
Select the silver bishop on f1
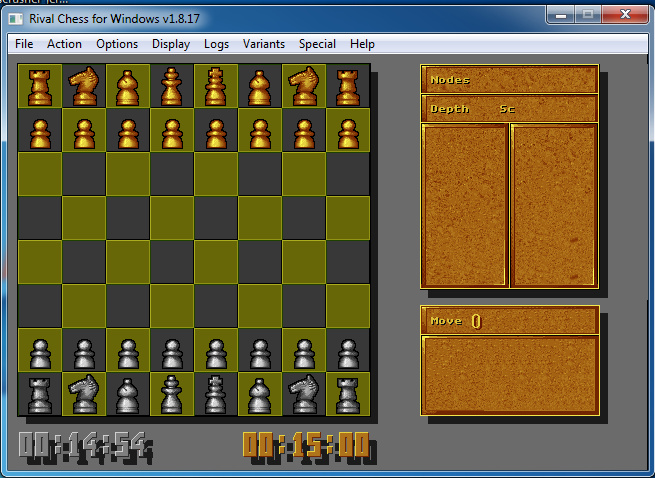(x=260, y=394)
